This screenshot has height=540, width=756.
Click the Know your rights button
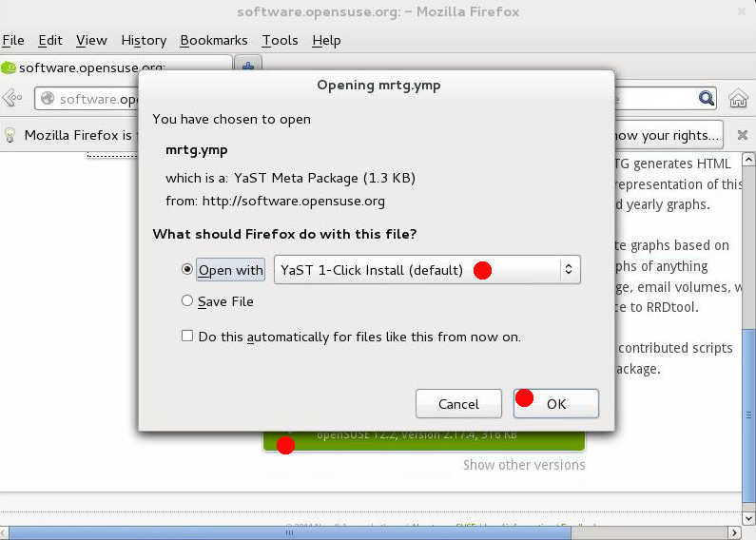pyautogui.click(x=669, y=135)
